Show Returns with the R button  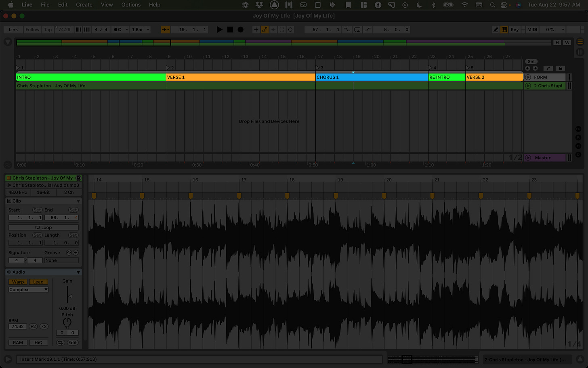pos(578,137)
